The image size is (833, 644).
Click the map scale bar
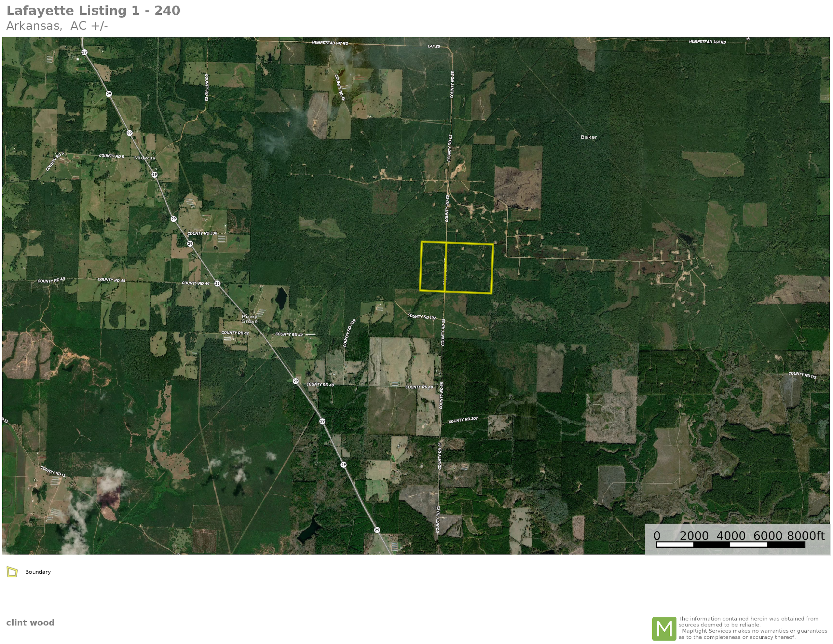pos(730,544)
